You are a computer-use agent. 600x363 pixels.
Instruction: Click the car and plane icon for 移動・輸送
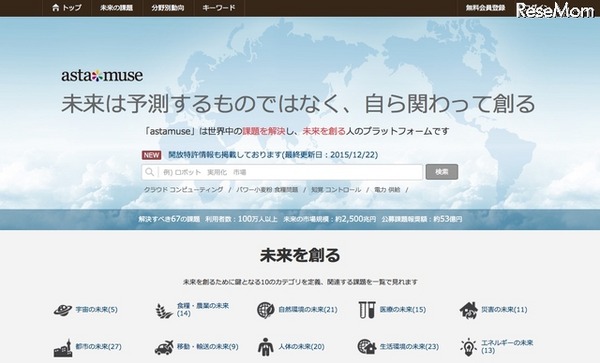tap(164, 347)
